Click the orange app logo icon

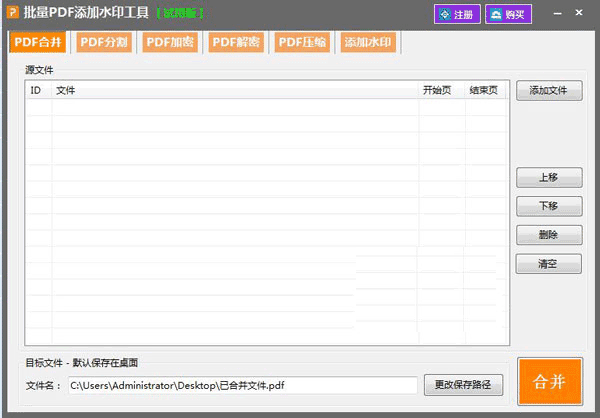pos(13,12)
